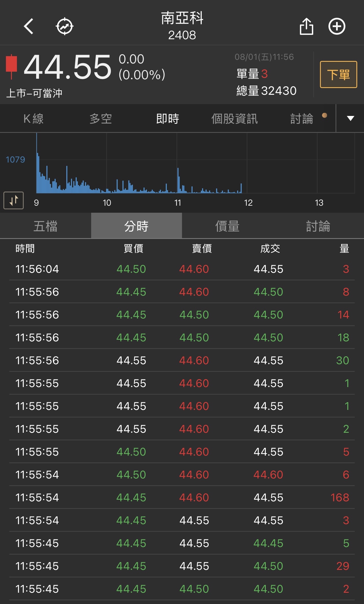Tap the red candlestick icon
This screenshot has height=604, width=364.
click(12, 67)
